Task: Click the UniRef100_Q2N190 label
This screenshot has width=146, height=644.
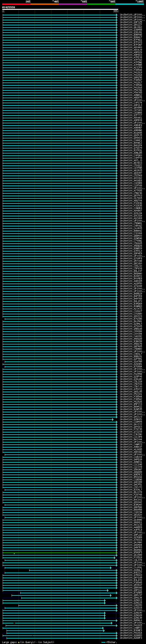Action: [x=131, y=613]
